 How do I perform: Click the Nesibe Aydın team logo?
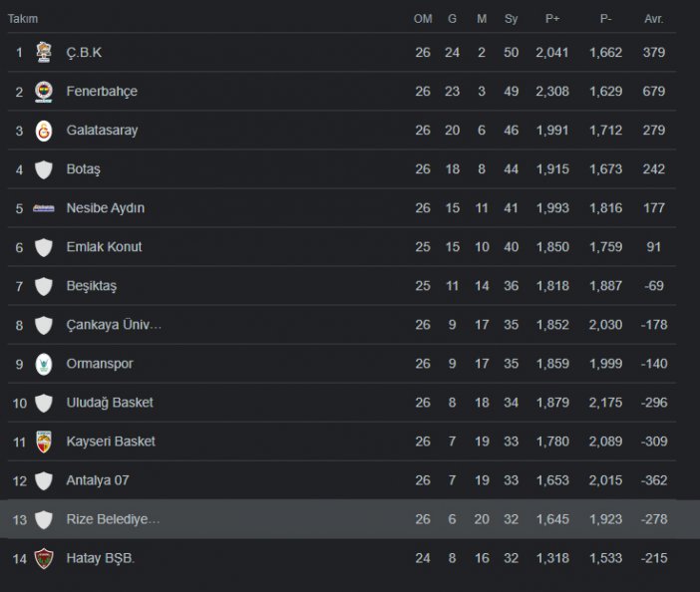pos(43,208)
